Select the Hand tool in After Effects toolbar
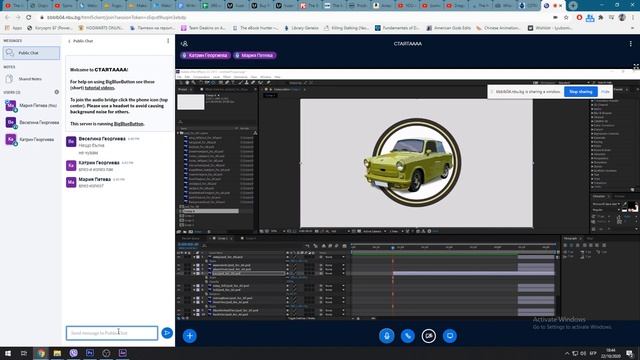The width and height of the screenshot is (640, 360). coord(187,83)
